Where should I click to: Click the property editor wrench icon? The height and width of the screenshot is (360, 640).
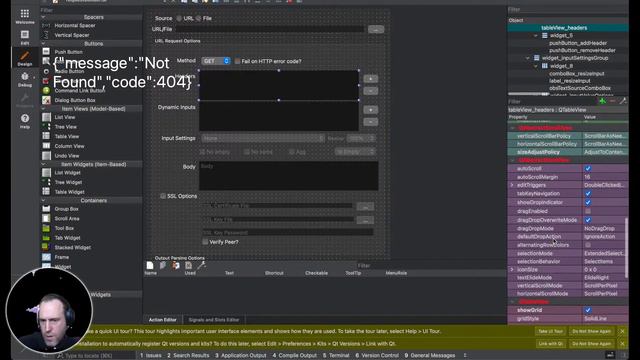point(622,101)
